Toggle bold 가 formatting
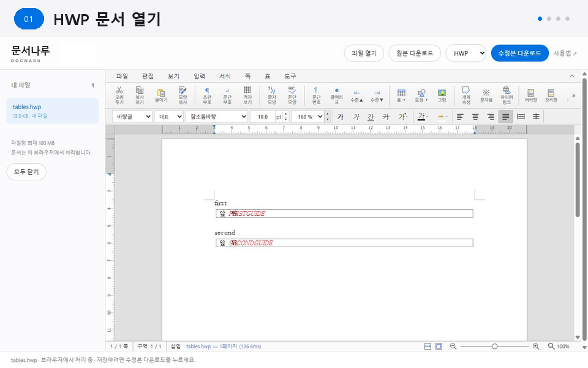 click(x=341, y=117)
